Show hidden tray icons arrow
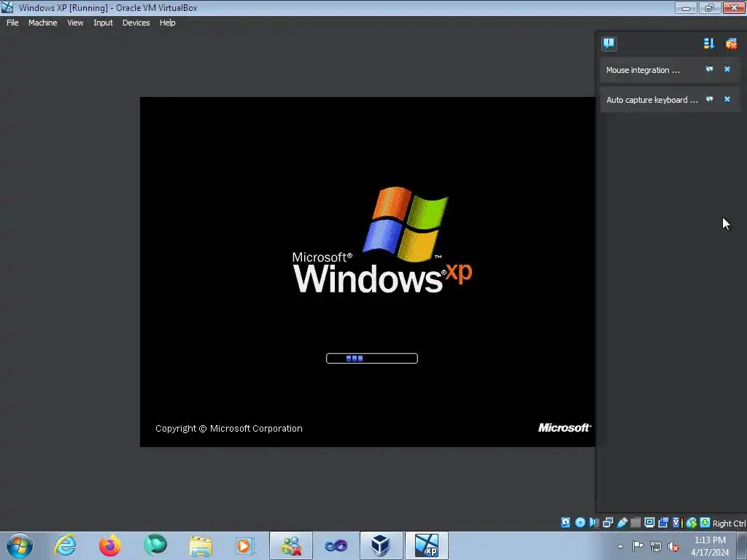The height and width of the screenshot is (560, 747). [x=620, y=546]
